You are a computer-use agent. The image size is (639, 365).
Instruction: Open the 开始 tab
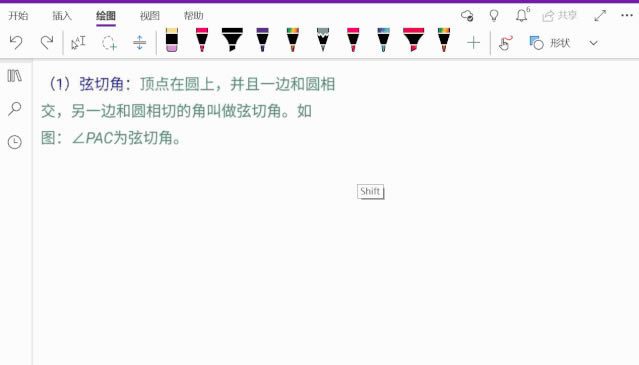click(x=18, y=15)
